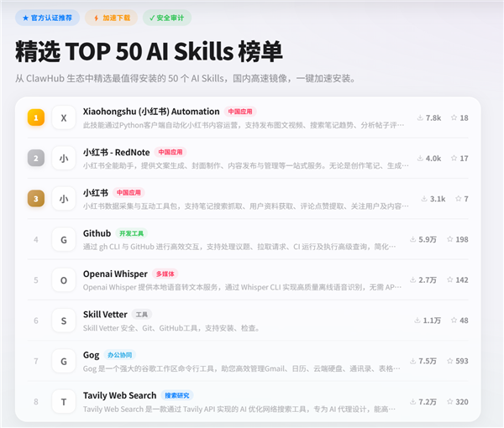Click description starting Gog 是一个强大的谷歌
The height and width of the screenshot is (428, 504).
point(241,368)
